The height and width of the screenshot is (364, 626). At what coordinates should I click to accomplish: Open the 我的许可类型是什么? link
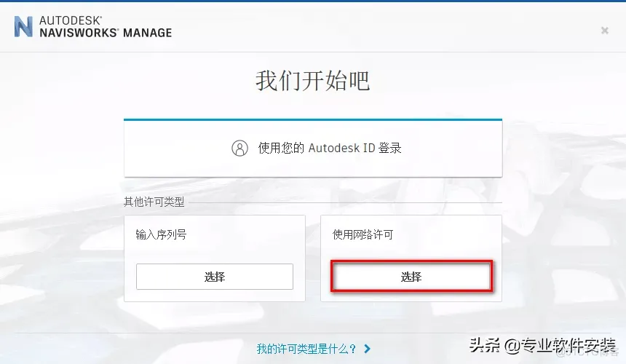pyautogui.click(x=306, y=349)
